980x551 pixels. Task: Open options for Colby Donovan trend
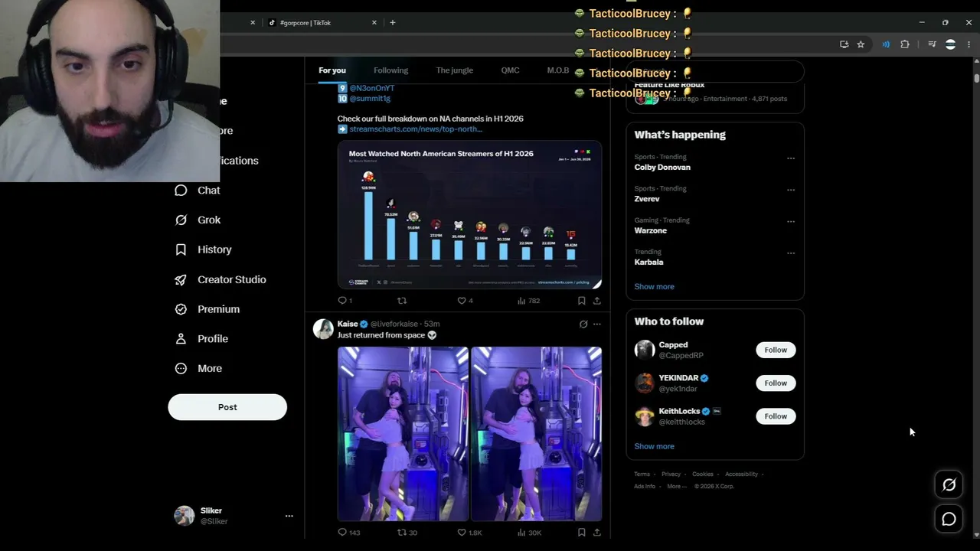pos(791,158)
